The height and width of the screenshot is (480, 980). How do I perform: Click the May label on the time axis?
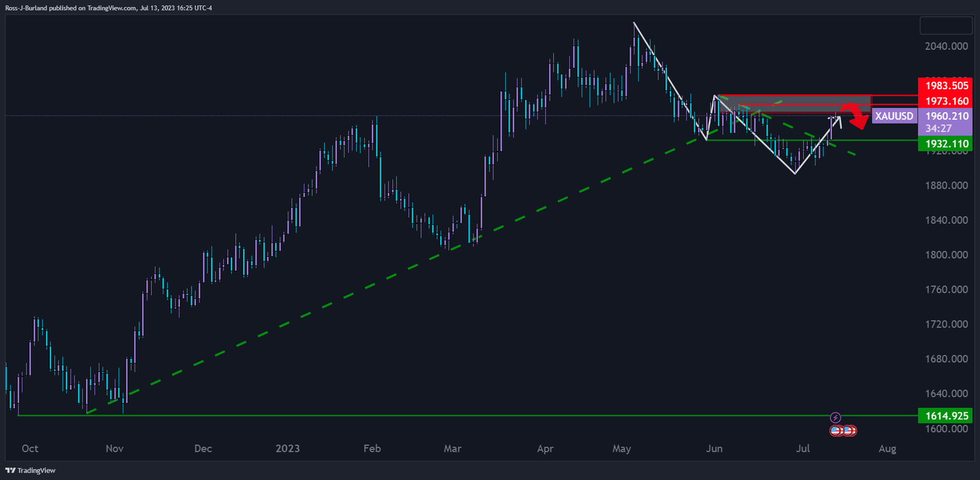tap(621, 449)
